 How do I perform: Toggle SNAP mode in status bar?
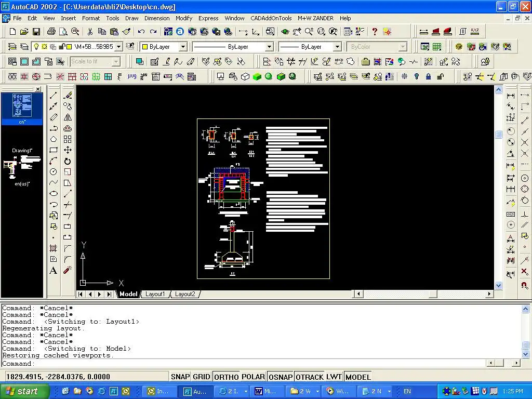point(180,377)
